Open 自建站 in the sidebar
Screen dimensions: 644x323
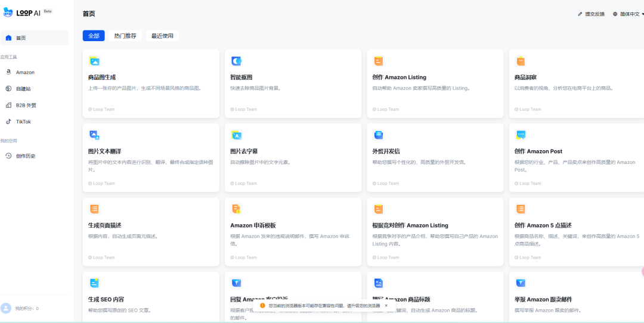23,89
